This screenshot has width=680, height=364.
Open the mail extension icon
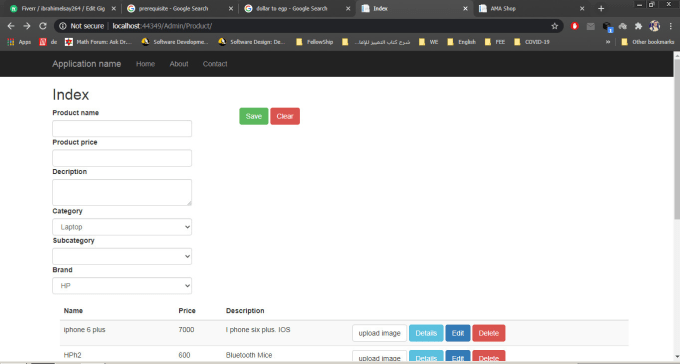point(591,26)
